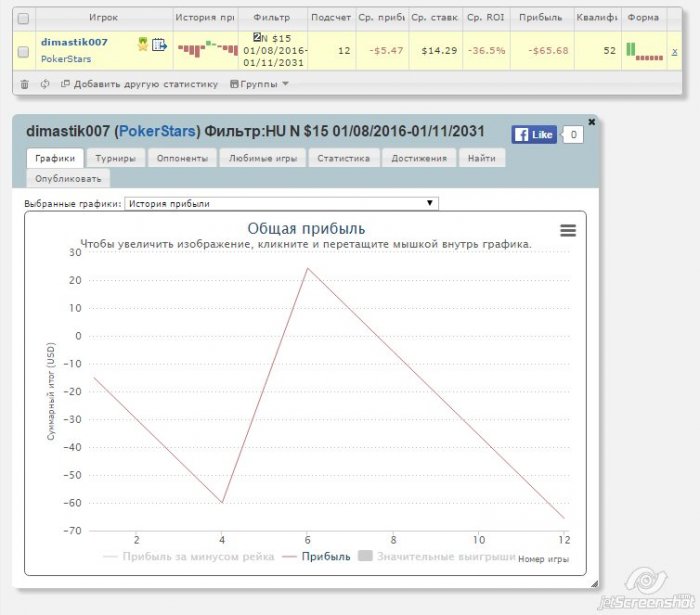The height and width of the screenshot is (615, 700).
Task: Click the '-$65.68' profit value
Action: click(548, 50)
